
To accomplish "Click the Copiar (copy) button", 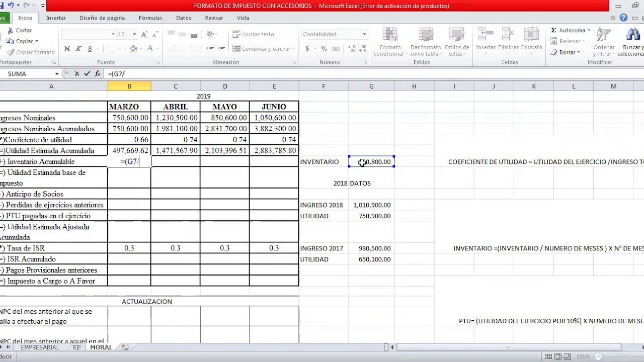I will [20, 41].
